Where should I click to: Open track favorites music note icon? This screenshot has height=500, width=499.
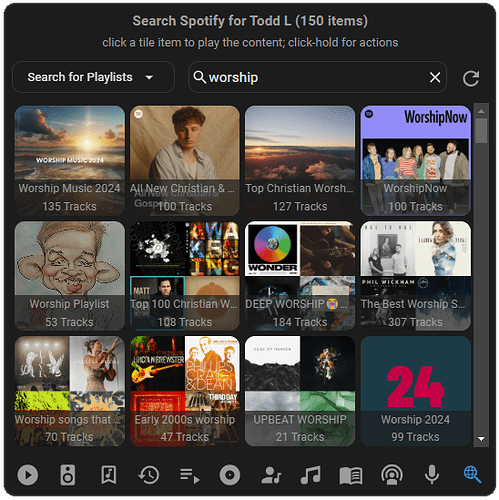[x=310, y=475]
